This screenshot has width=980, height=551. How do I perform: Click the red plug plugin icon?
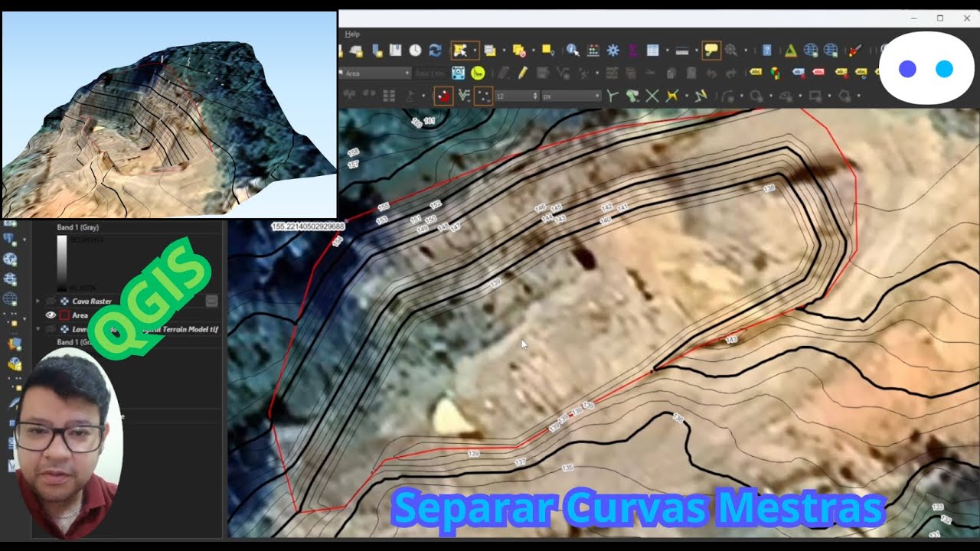point(854,51)
